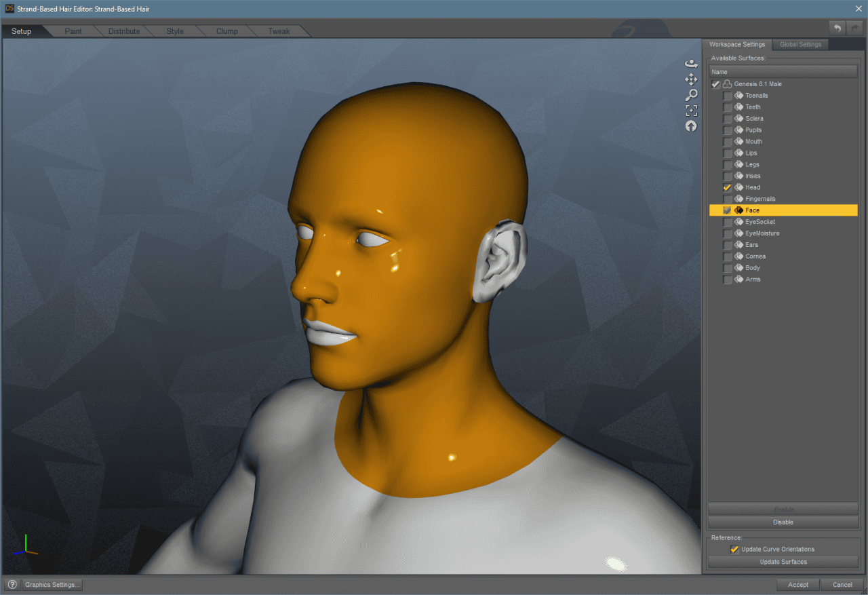Screen dimensions: 868x595
Task: Uncheck Update Curve Orientations
Action: [x=734, y=549]
